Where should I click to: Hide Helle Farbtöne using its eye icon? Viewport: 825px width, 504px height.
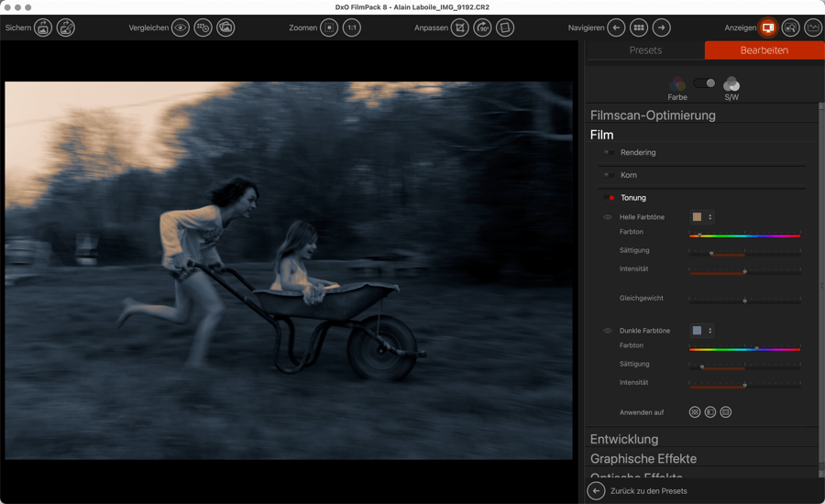608,217
